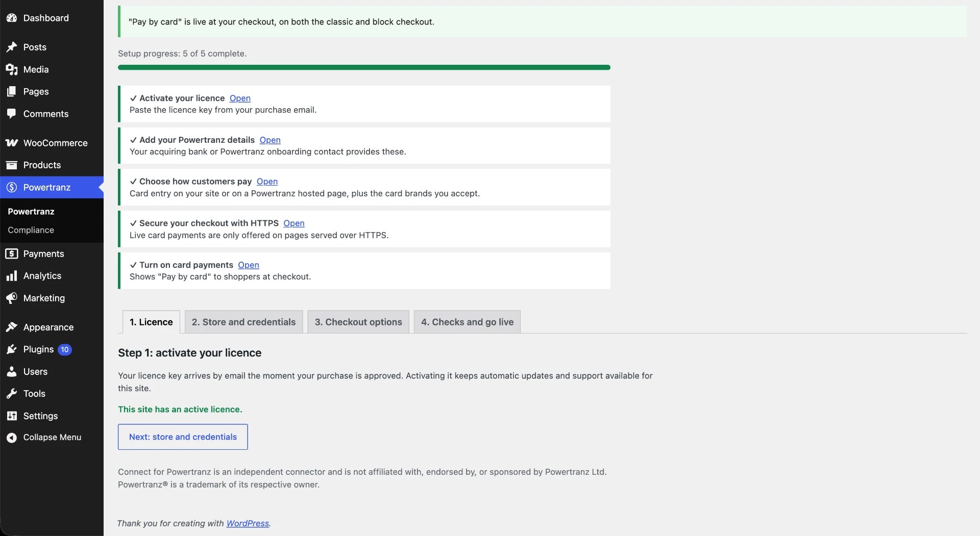Screen dimensions: 980x536
Task: Click the Media library icon
Action: coord(12,69)
